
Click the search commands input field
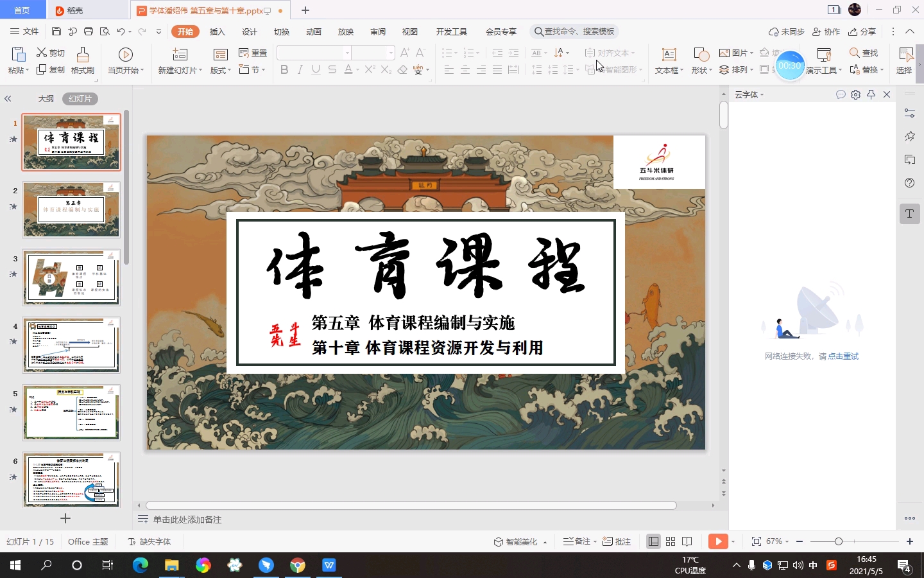(574, 31)
